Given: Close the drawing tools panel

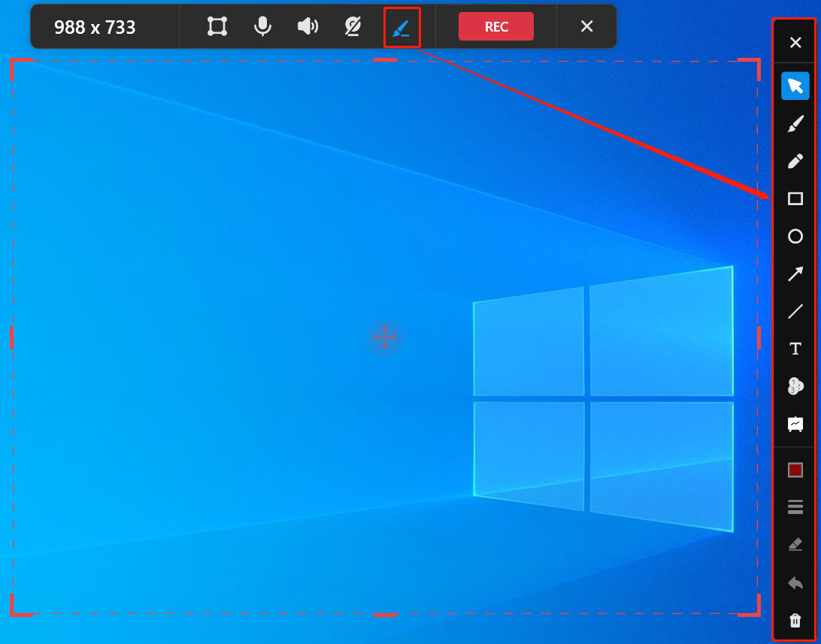Looking at the screenshot, I should 795,42.
